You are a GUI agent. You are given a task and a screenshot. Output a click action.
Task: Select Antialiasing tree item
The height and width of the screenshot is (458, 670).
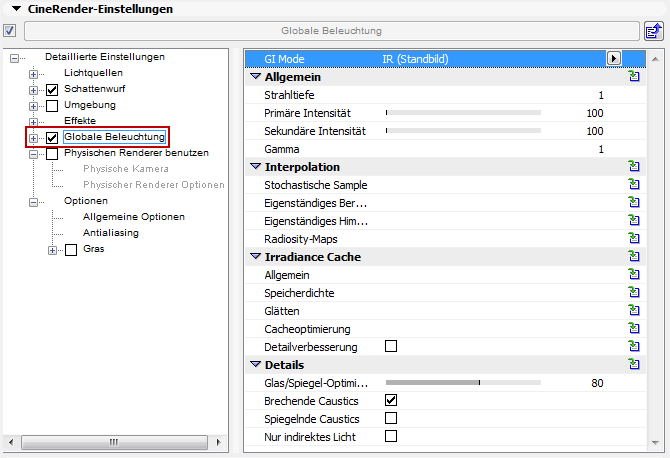111,233
